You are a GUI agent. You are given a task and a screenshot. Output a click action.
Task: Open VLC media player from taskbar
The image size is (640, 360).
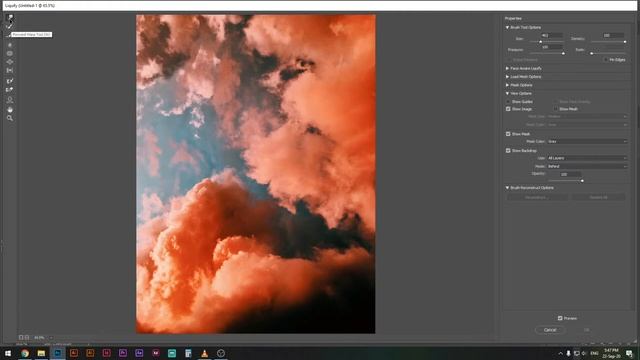coord(204,353)
